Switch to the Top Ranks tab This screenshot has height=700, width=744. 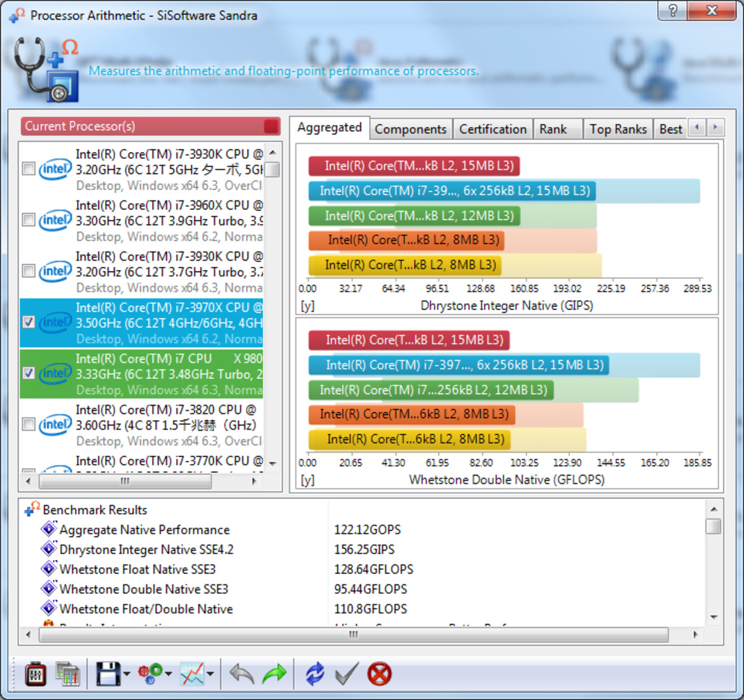[x=618, y=130]
